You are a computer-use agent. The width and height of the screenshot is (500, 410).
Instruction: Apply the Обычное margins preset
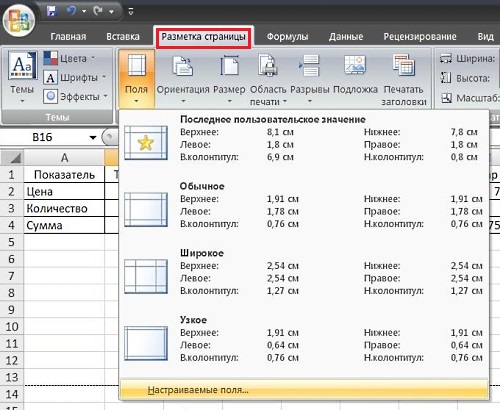(x=304, y=205)
